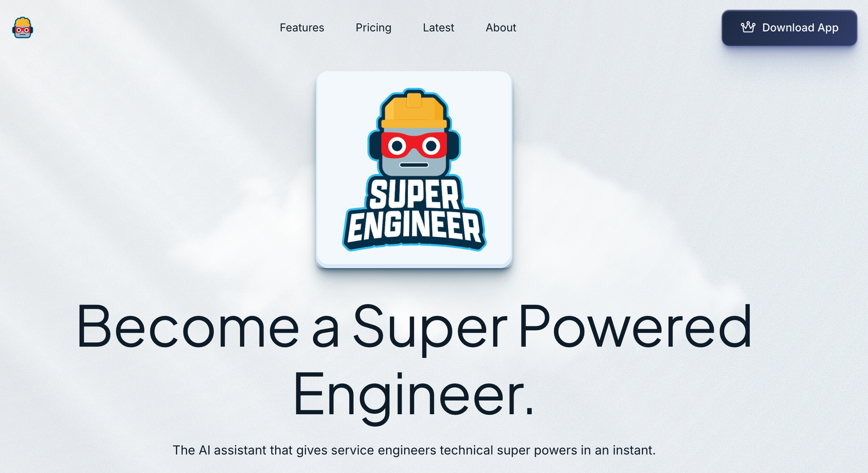This screenshot has width=868, height=473.
Task: Click the SUPER word in the logo
Action: [x=414, y=194]
